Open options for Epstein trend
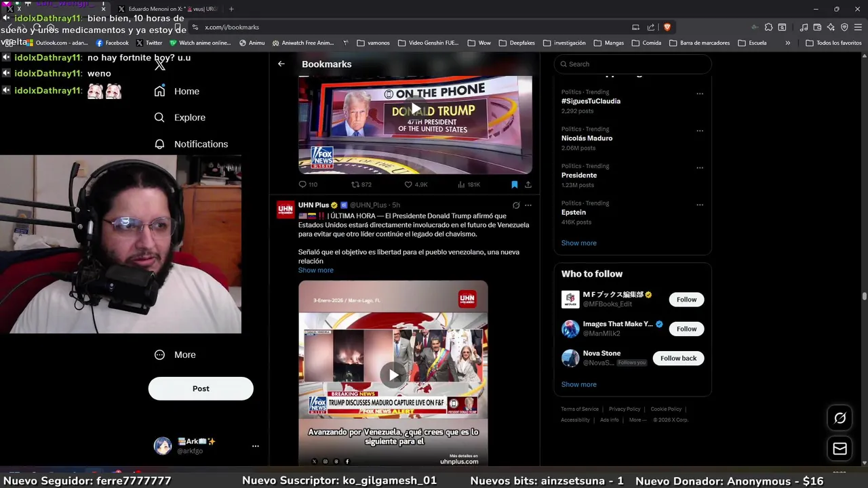Screen dimensions: 868x488 (x=700, y=205)
